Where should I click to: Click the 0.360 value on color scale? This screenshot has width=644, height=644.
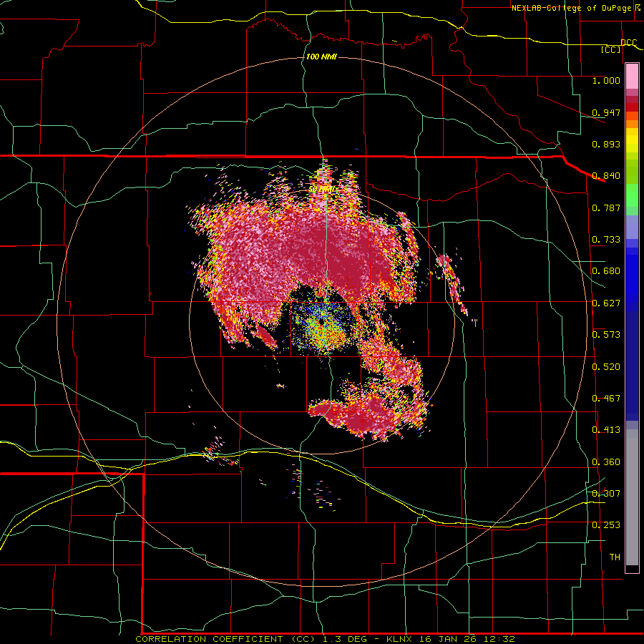[x=606, y=462]
